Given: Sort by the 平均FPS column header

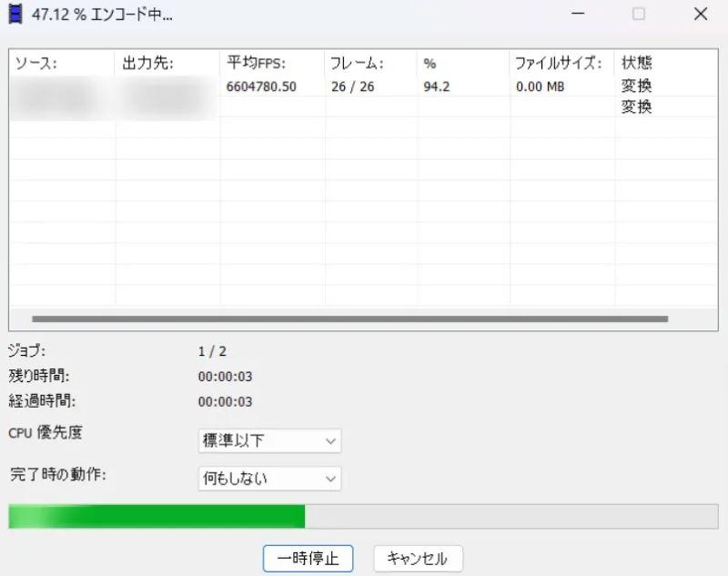Looking at the screenshot, I should point(255,64).
